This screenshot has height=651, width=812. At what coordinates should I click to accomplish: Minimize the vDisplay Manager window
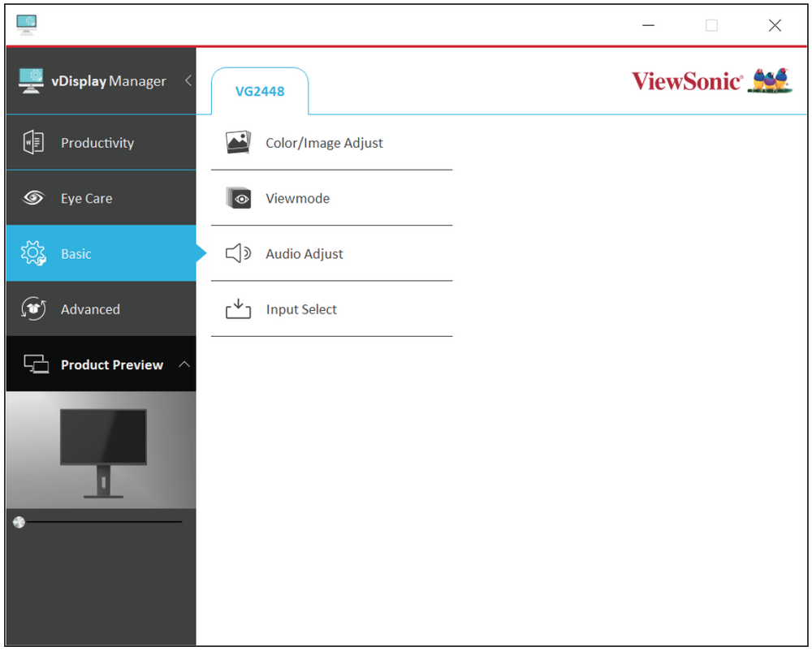tap(648, 25)
